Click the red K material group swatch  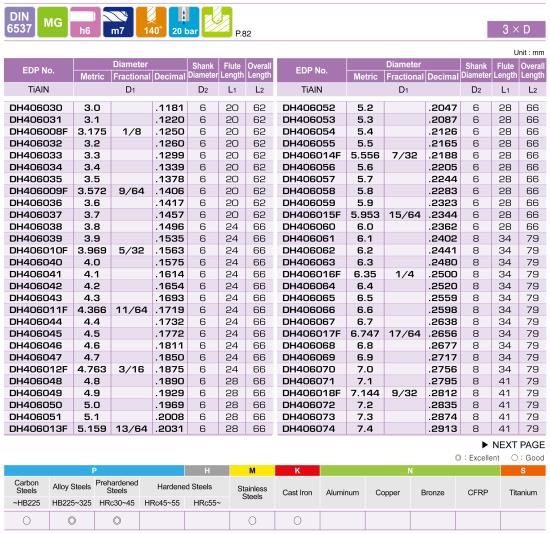(297, 470)
